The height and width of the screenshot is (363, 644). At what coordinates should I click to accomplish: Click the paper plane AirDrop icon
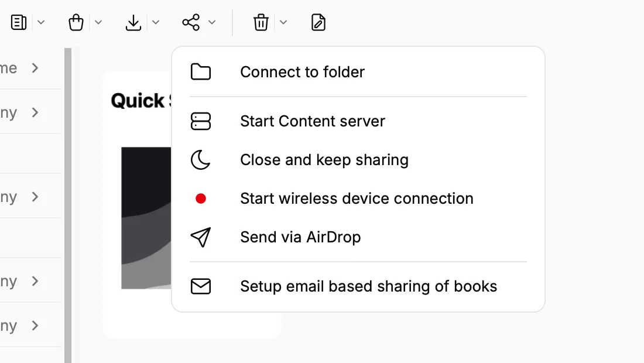[x=201, y=237]
